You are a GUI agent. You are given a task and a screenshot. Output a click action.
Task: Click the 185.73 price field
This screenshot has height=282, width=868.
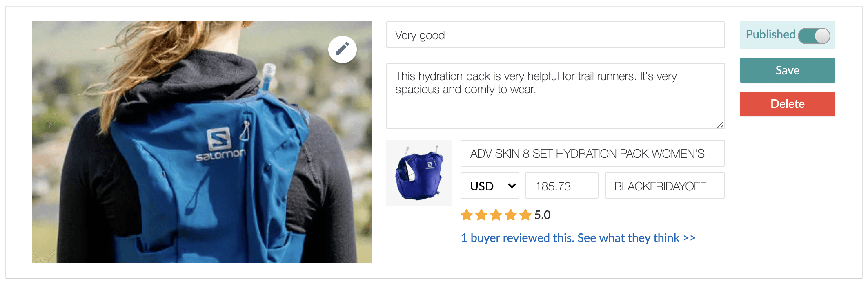coord(561,186)
